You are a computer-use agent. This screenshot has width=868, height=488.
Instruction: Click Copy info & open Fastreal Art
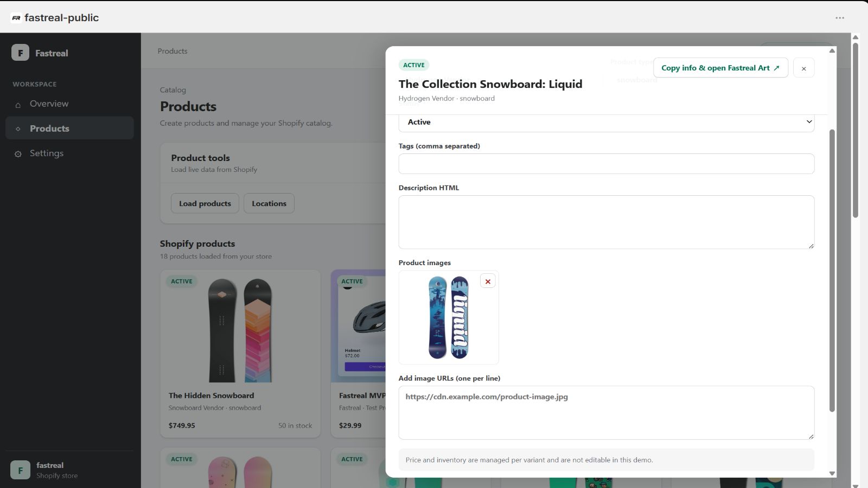(720, 68)
